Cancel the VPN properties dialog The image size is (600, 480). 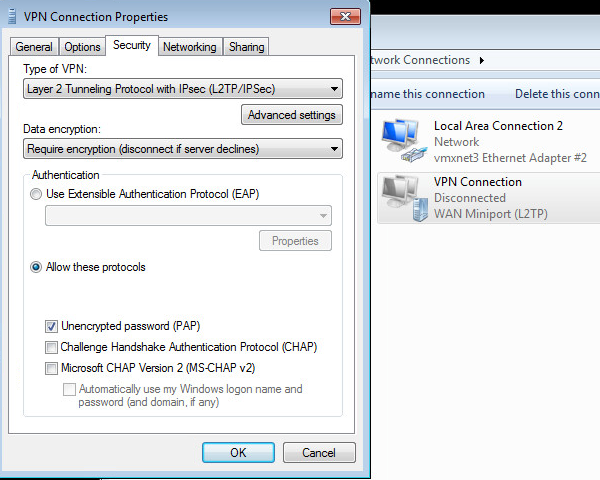(319, 453)
